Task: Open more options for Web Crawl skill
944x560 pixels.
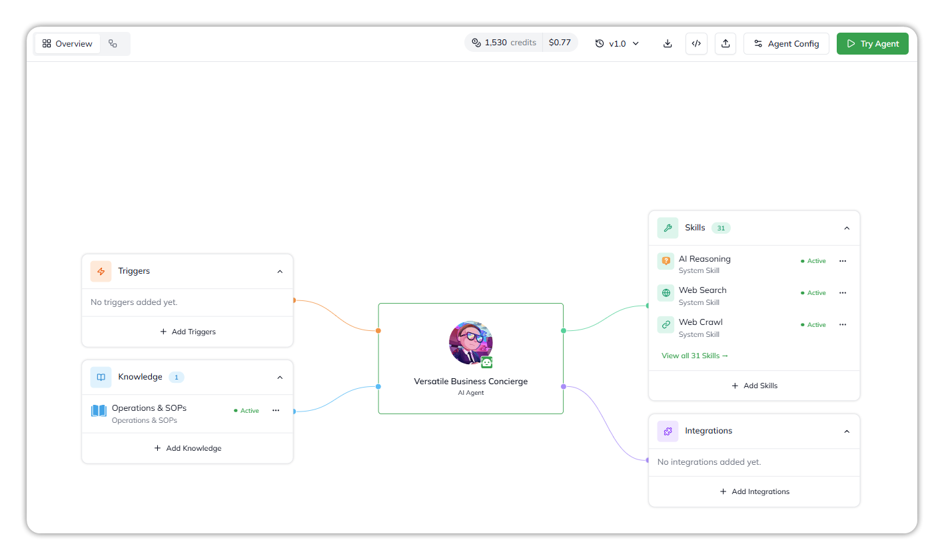Action: [843, 325]
